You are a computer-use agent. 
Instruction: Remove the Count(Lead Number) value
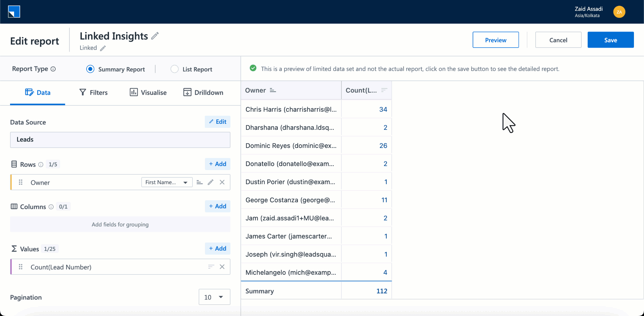(222, 267)
